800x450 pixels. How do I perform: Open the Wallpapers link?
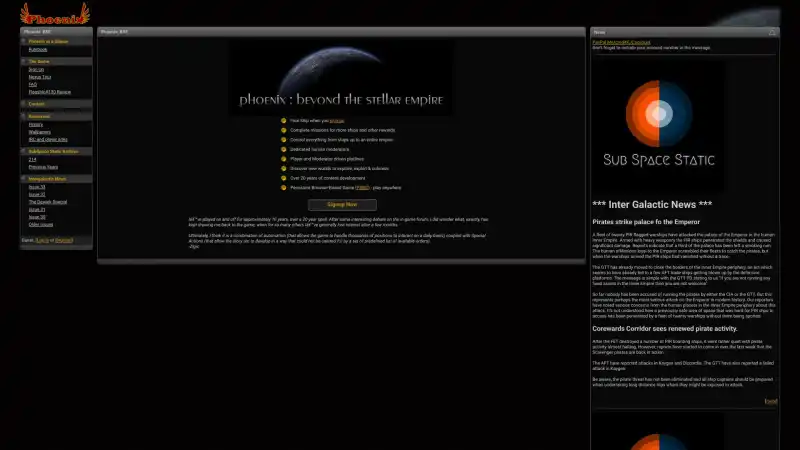pyautogui.click(x=39, y=131)
